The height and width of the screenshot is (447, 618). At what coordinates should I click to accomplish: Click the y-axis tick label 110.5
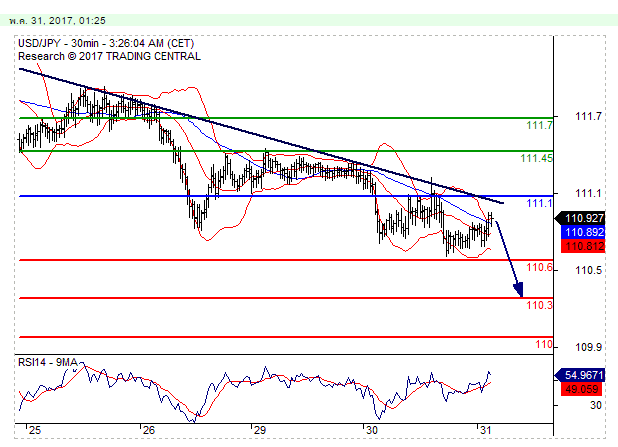coord(588,270)
